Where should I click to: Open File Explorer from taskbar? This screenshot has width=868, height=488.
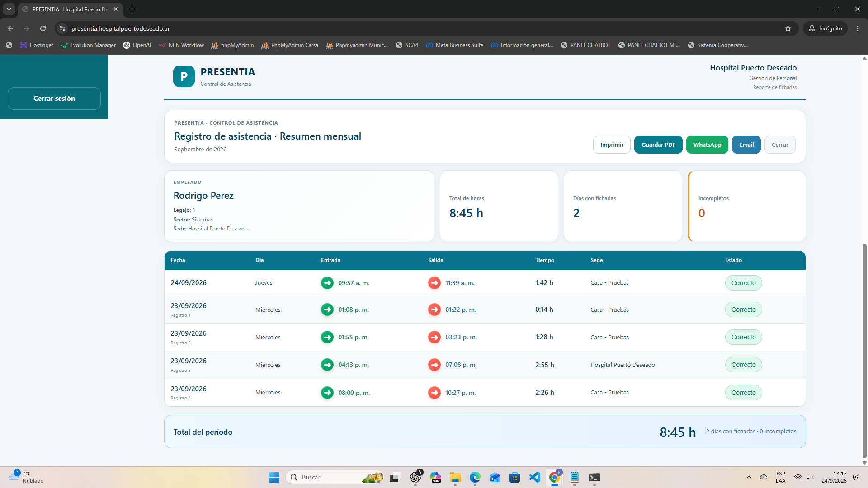455,477
